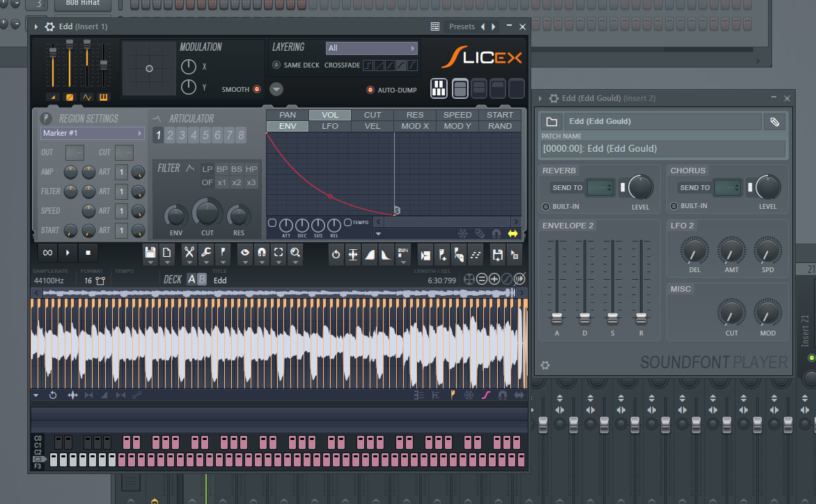Viewport: 816px width, 504px height.
Task: Activate the snowflake freeze icon in wave editor toolbar
Action: pos(469,395)
